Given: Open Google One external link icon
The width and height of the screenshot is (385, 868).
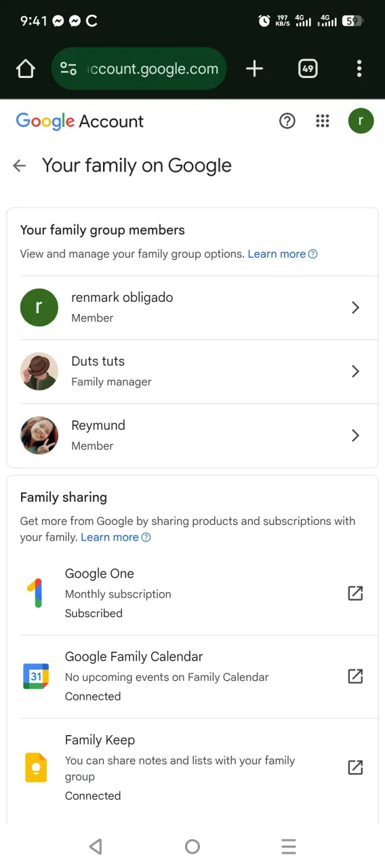Looking at the screenshot, I should pos(355,593).
